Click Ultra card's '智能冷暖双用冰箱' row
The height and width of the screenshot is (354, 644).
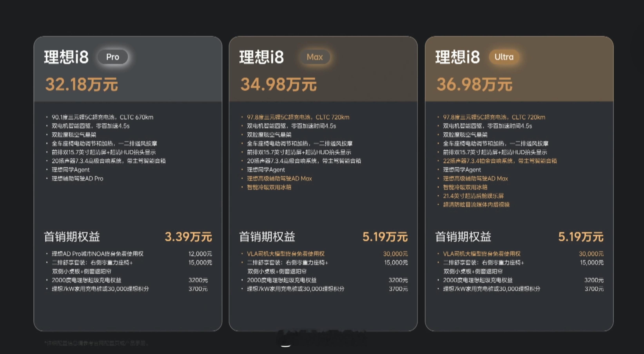[465, 187]
